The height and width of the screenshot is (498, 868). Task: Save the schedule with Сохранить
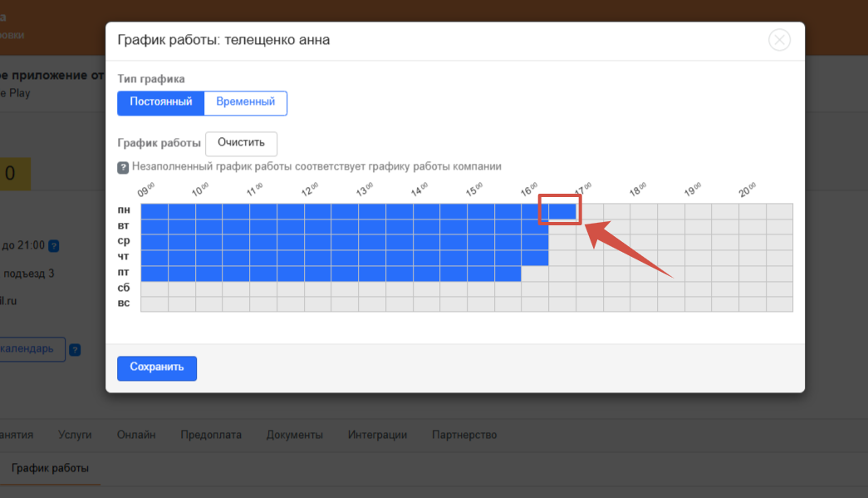[157, 367]
